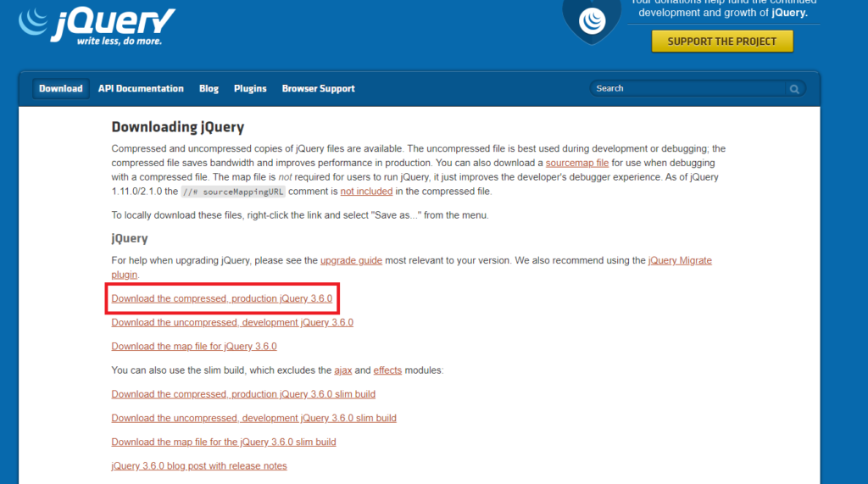Click the search magnifier icon
The width and height of the screenshot is (868, 484).
tap(794, 89)
